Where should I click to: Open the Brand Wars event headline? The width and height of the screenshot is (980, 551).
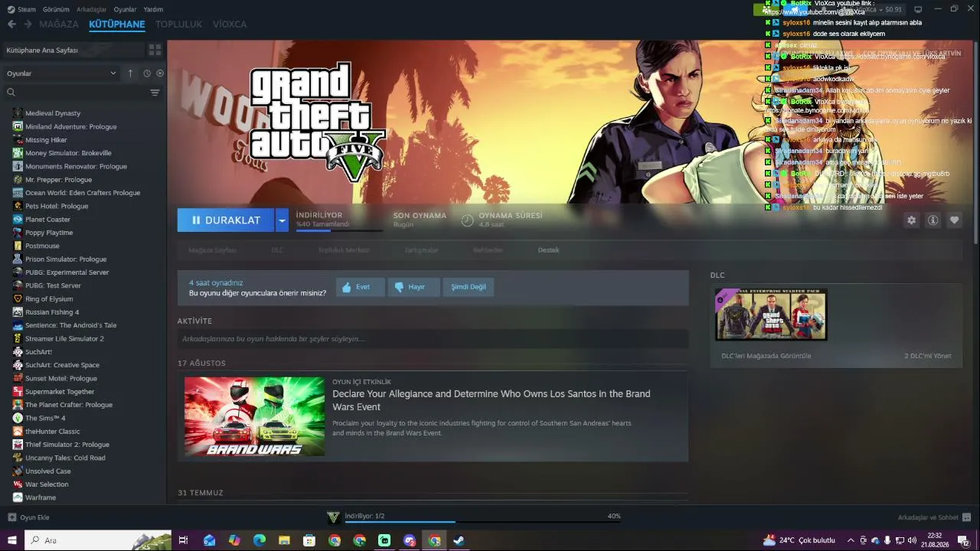[x=491, y=400]
